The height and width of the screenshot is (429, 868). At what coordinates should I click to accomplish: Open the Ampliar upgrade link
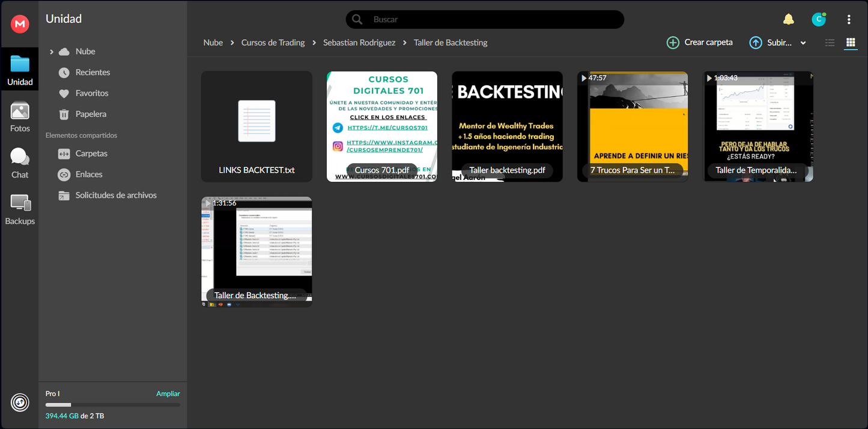point(168,394)
